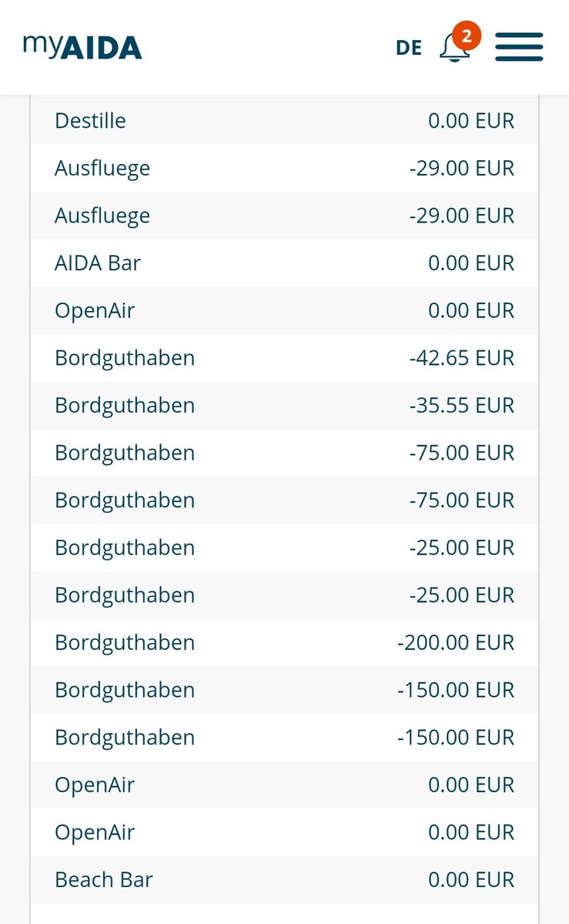This screenshot has height=924, width=569.
Task: Open the notifications bell
Action: click(x=454, y=48)
